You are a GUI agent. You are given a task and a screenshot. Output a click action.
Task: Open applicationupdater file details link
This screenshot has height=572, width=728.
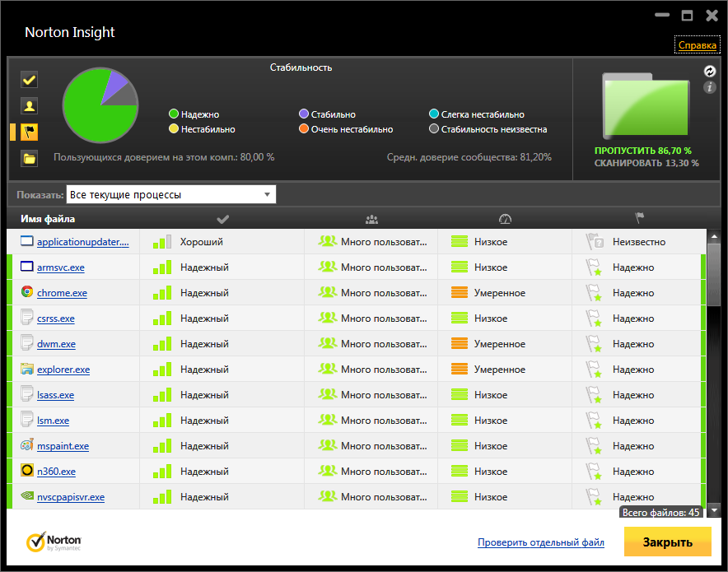[x=83, y=242]
